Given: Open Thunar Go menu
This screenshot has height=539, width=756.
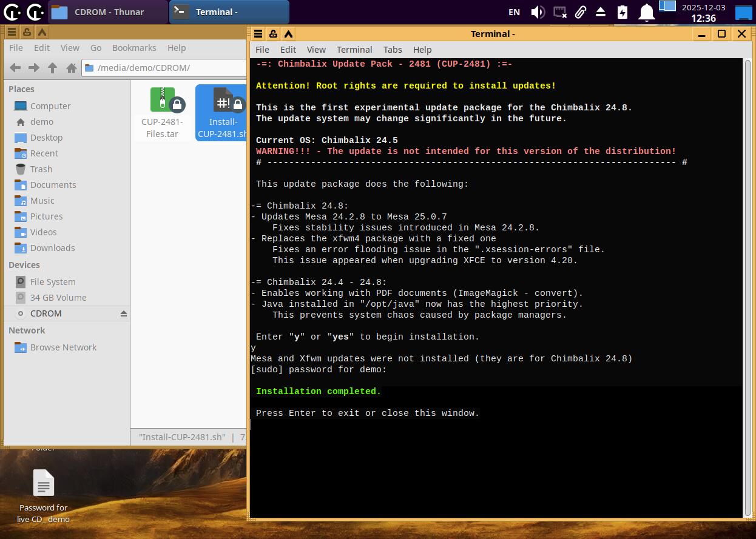Looking at the screenshot, I should pyautogui.click(x=96, y=48).
